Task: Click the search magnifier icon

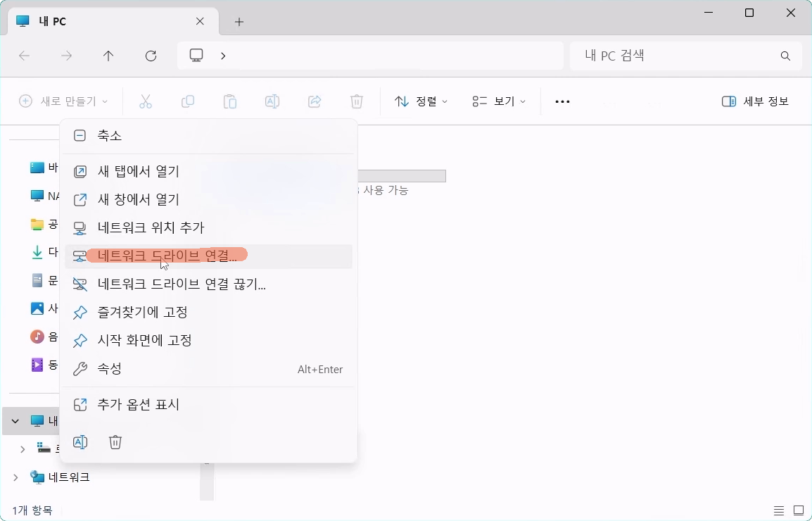Action: click(x=785, y=56)
